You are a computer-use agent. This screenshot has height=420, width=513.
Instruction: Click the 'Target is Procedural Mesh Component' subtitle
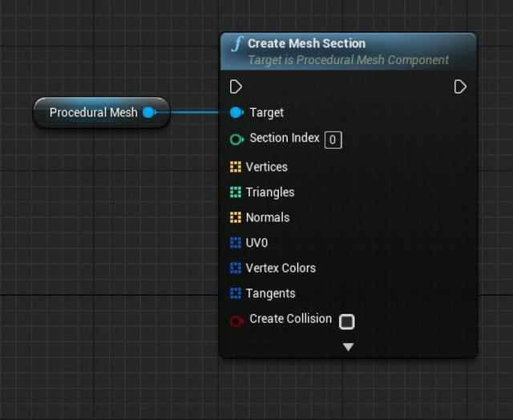click(348, 60)
